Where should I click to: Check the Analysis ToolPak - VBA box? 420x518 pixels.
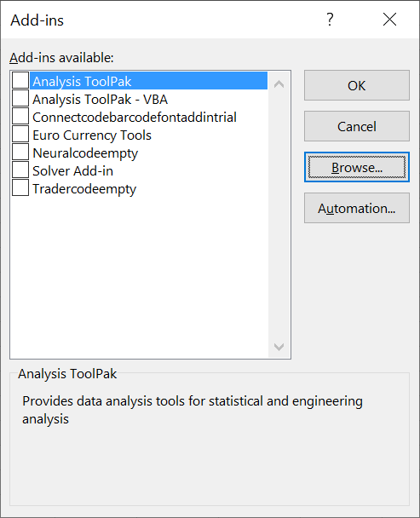click(x=20, y=99)
